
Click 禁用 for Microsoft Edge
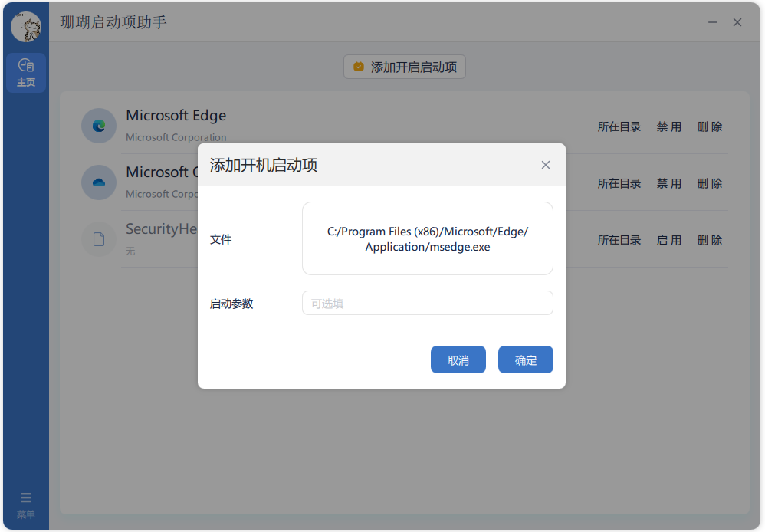pos(669,127)
